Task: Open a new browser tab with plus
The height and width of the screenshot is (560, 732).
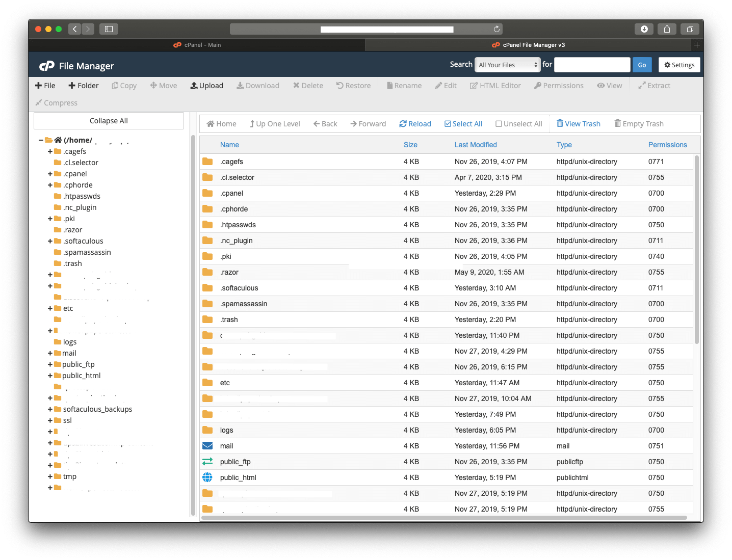Action: pyautogui.click(x=697, y=45)
